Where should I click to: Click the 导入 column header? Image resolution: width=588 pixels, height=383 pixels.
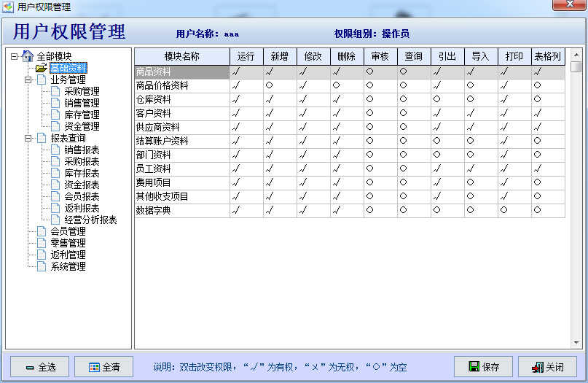point(481,56)
